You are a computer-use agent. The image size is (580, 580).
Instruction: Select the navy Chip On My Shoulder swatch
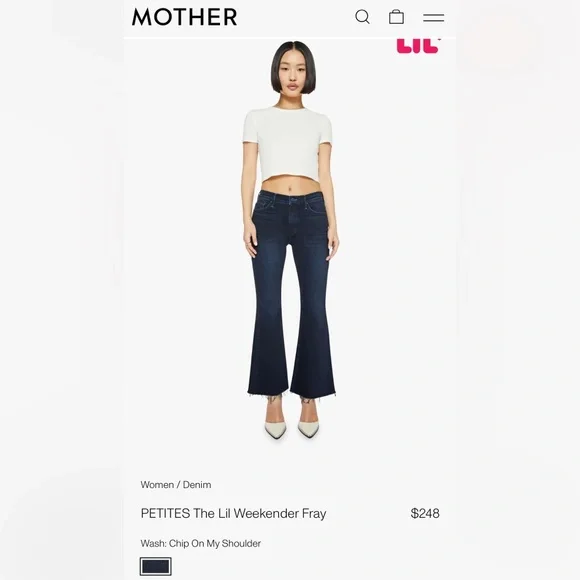156,566
